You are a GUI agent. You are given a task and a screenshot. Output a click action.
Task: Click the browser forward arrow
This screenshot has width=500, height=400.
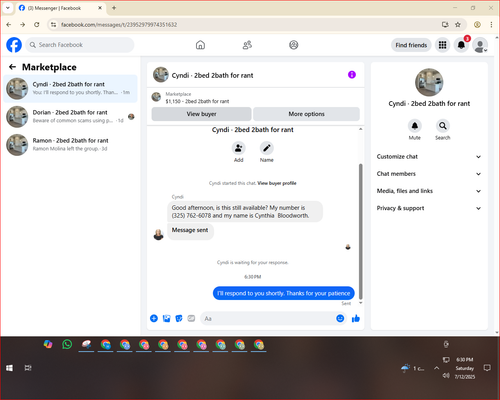(22, 25)
